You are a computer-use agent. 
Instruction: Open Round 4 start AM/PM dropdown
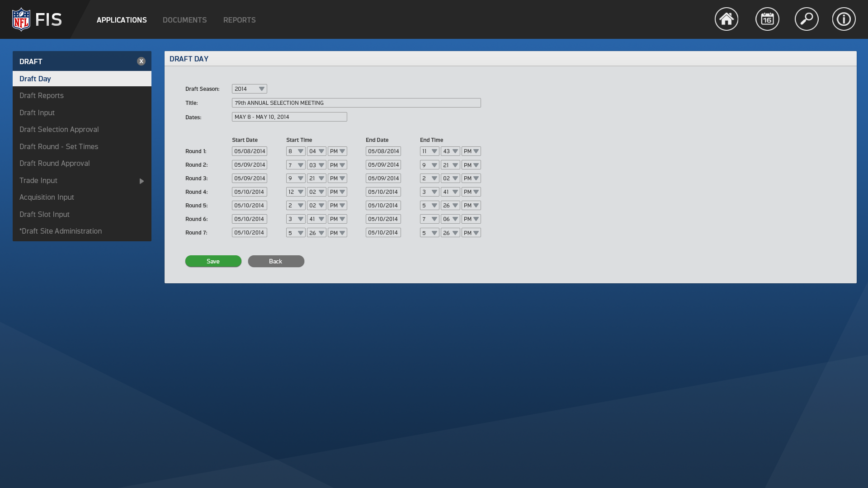[337, 192]
